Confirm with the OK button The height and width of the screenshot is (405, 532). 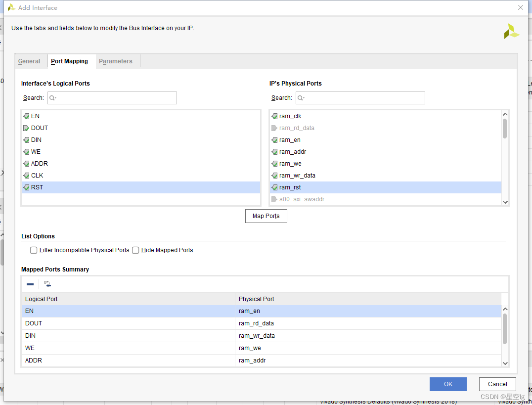[x=448, y=384]
